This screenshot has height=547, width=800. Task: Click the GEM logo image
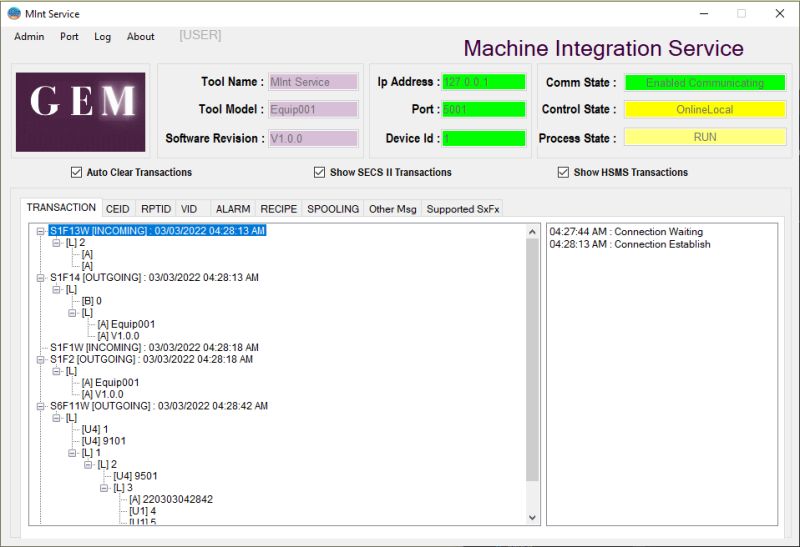pos(81,112)
